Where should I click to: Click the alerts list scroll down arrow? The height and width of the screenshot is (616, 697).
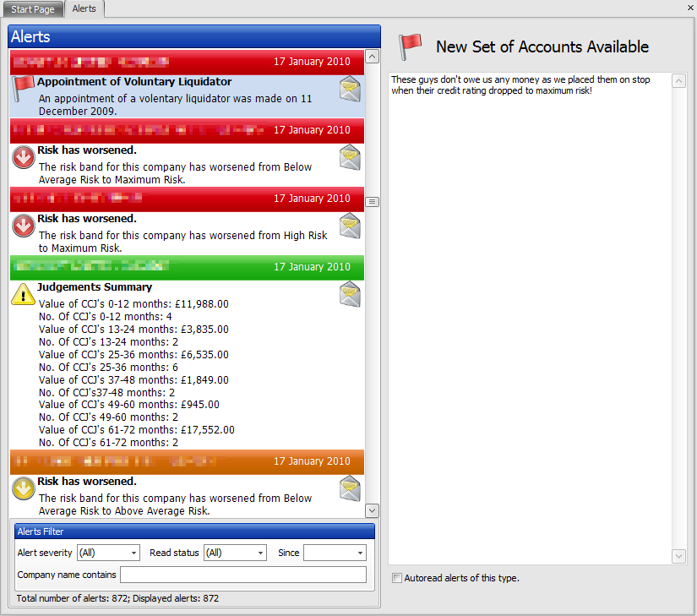coord(373,510)
